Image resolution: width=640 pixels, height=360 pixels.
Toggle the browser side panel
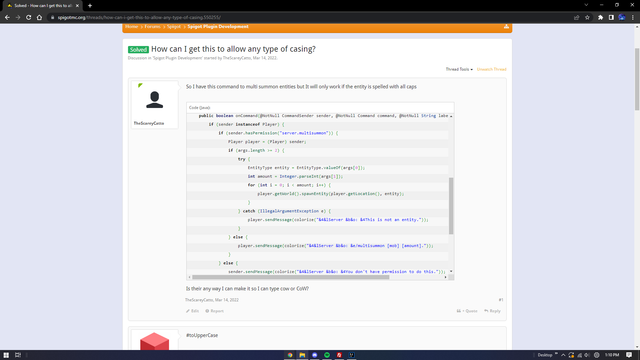pyautogui.click(x=611, y=18)
